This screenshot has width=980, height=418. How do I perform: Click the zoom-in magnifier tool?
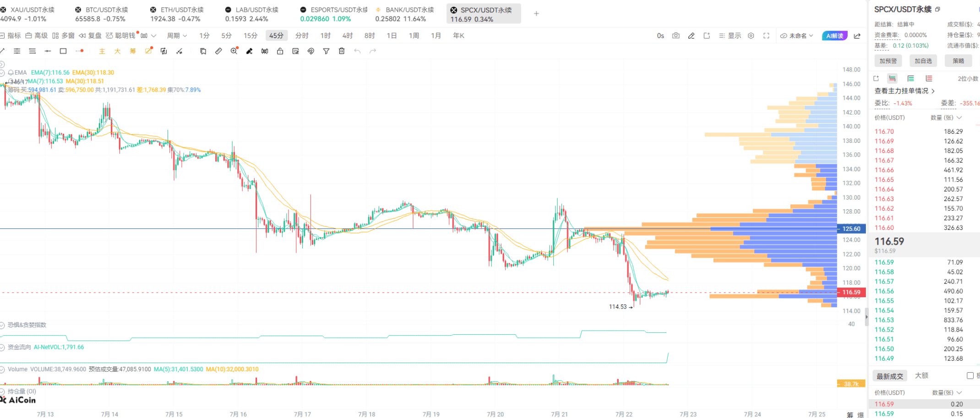(234, 51)
